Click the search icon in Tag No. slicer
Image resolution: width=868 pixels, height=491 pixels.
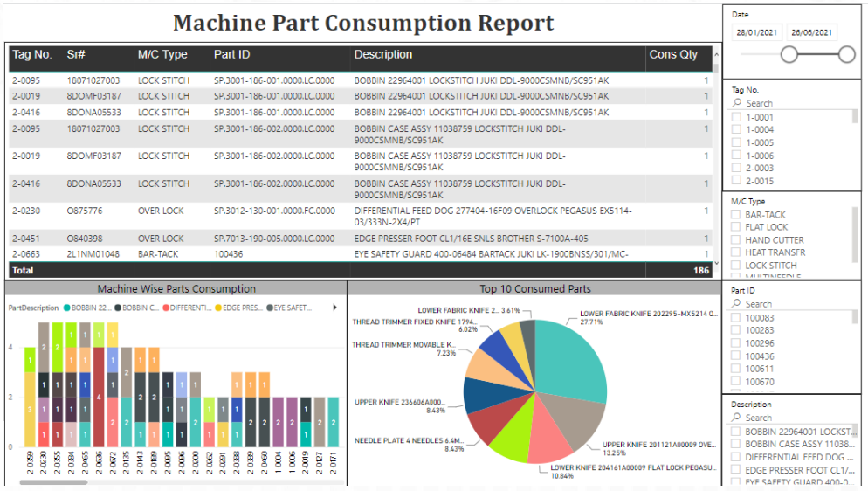pos(737,103)
